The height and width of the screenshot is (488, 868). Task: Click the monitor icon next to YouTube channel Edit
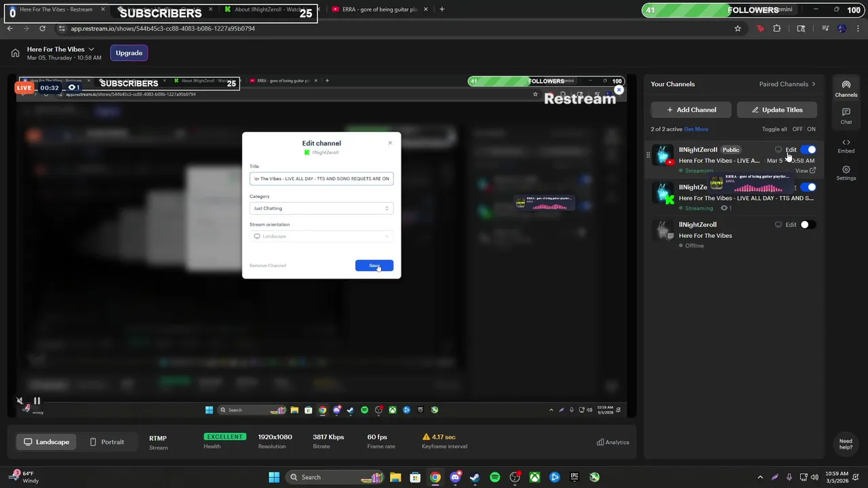click(x=778, y=150)
